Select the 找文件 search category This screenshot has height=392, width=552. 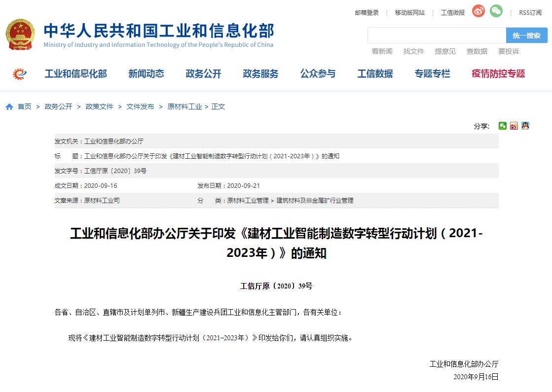[x=413, y=51]
